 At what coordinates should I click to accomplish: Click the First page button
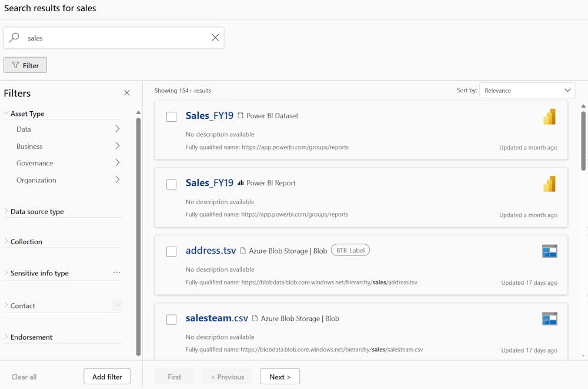(175, 377)
